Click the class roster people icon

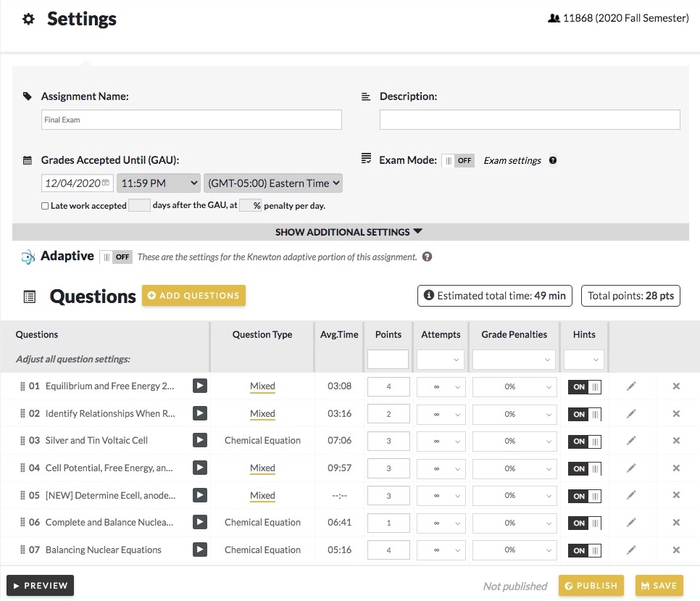(554, 18)
